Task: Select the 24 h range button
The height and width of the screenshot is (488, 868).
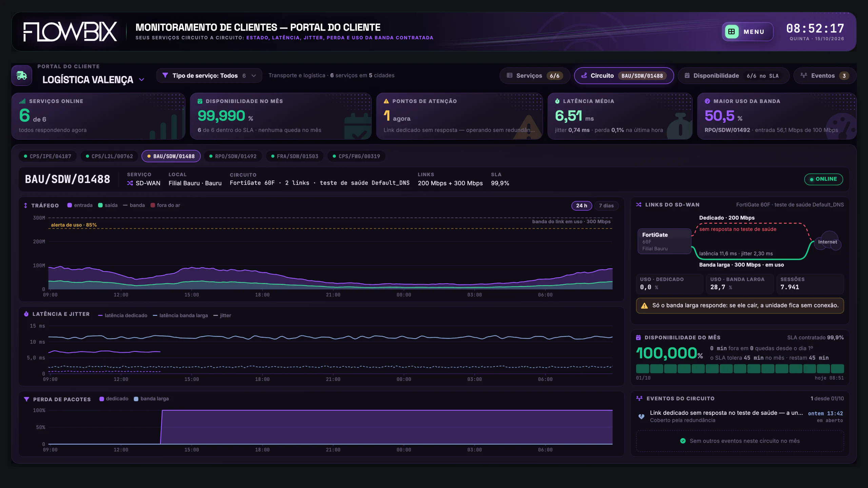Action: (582, 206)
